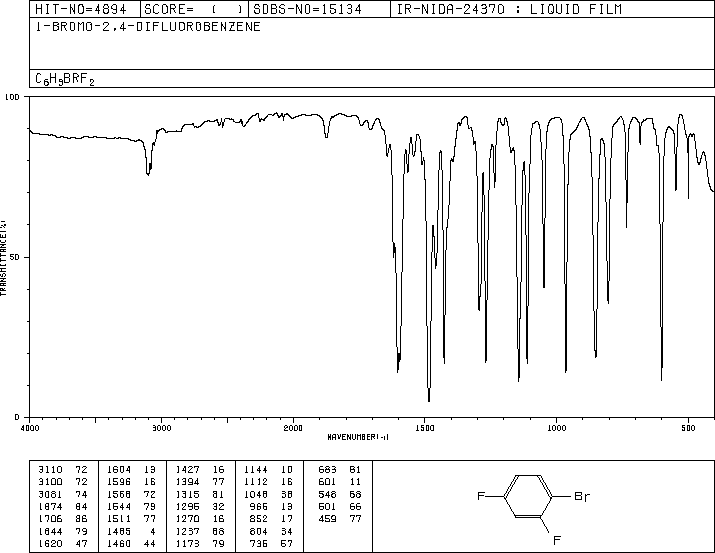Click the Br atom label in structure
Screen dimensions: 715x553
tap(582, 496)
